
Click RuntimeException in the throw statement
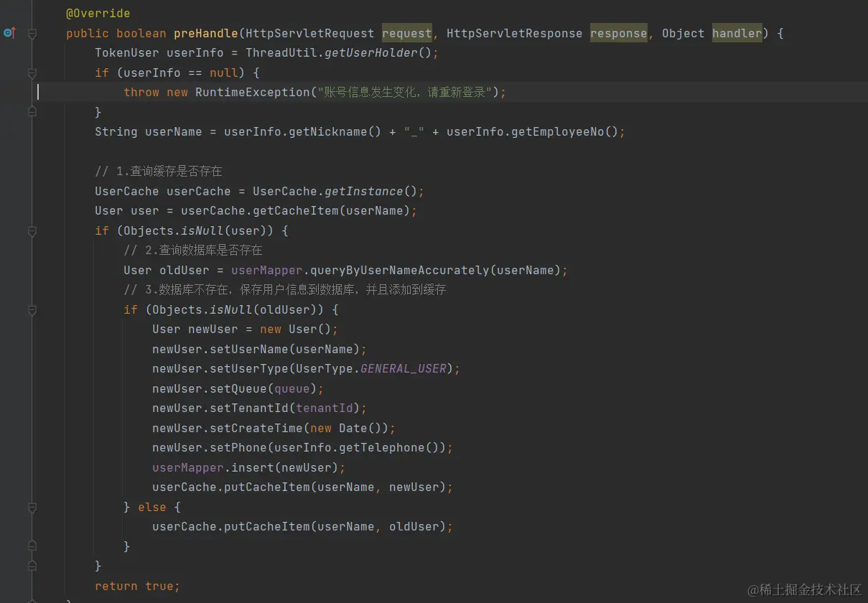coord(252,93)
